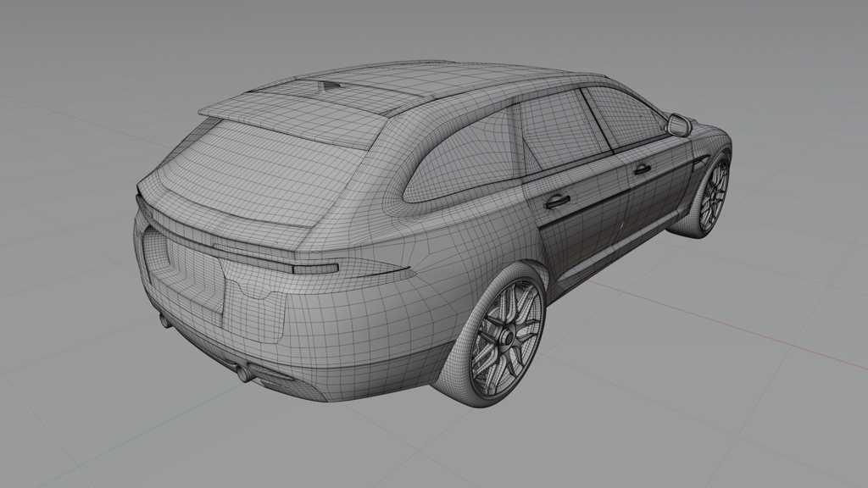Click the exhaust pipe under the rear bumper center
This screenshot has height=488, width=868.
(x=243, y=374)
